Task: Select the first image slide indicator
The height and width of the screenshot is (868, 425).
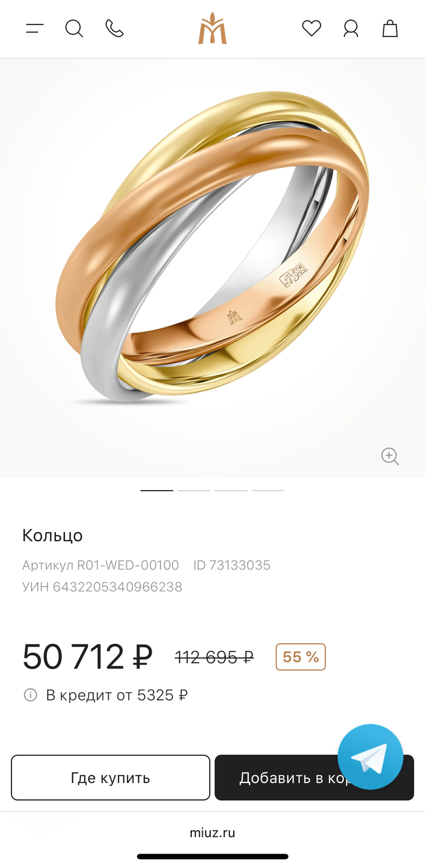Action: tap(157, 490)
